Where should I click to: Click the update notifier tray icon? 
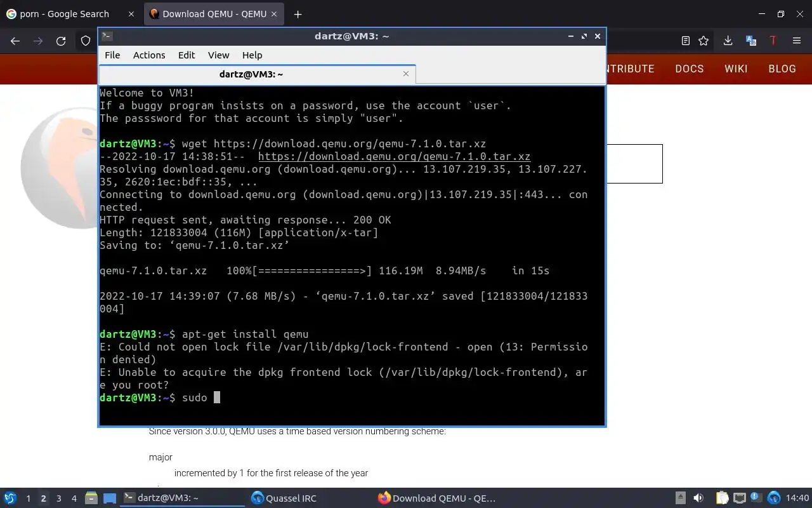(756, 498)
